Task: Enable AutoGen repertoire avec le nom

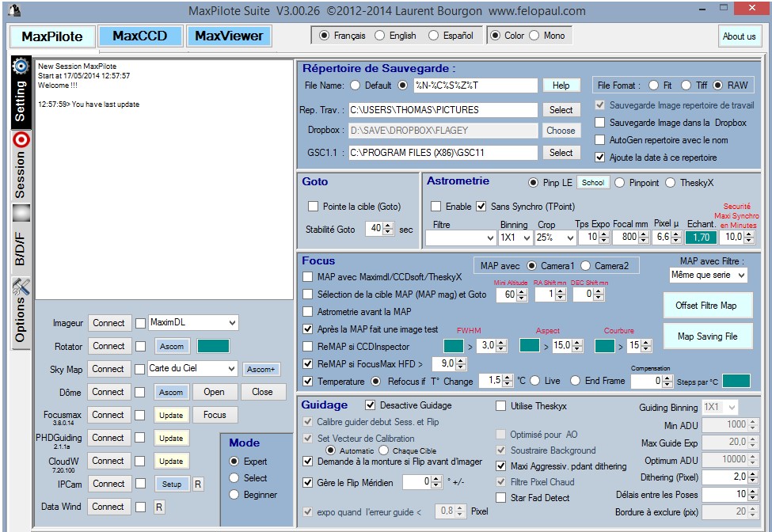Action: pos(599,140)
